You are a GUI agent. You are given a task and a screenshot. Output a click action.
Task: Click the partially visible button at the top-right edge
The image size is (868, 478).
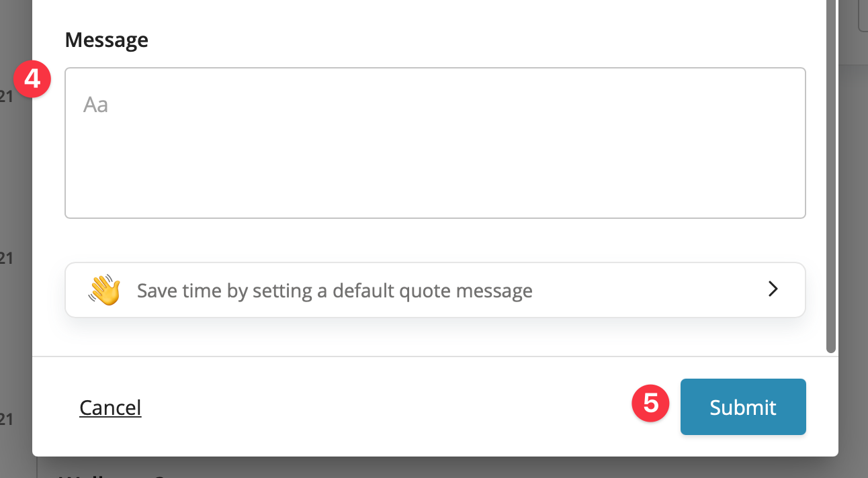[863, 17]
